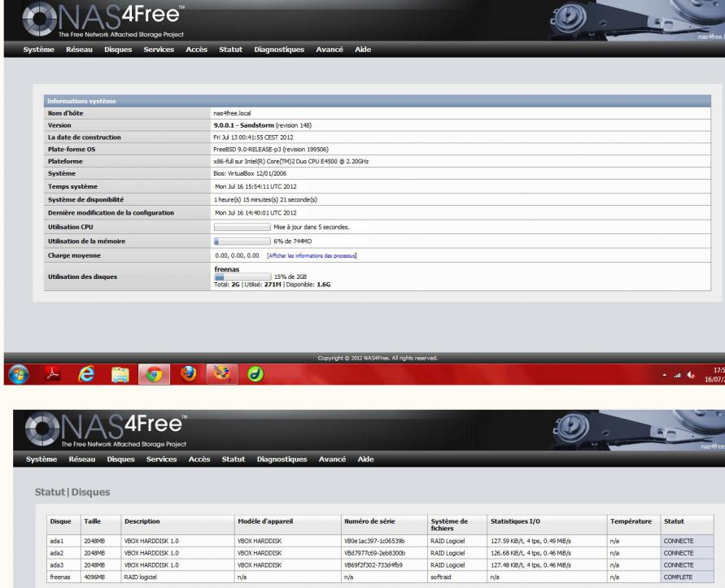Click the 'Informations système' table header
The height and width of the screenshot is (588, 725).
378,101
